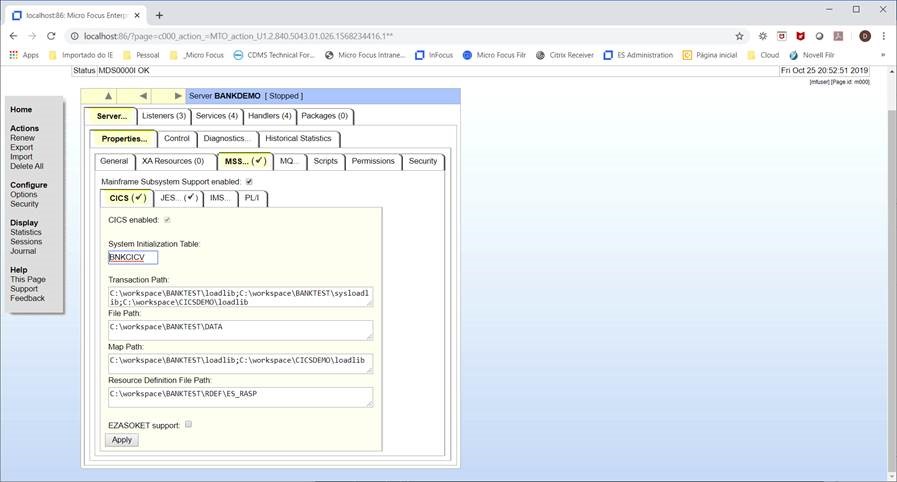The height and width of the screenshot is (482, 897).
Task: Click the left arrow previous server icon
Action: [x=143, y=96]
